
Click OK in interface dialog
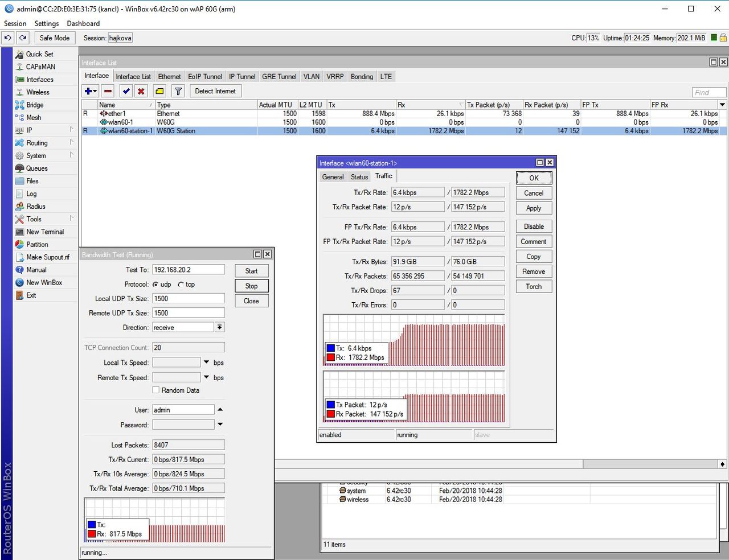point(534,178)
